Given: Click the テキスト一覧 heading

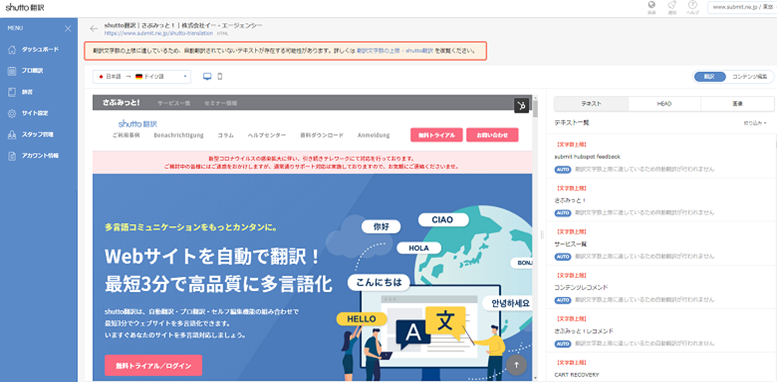Looking at the screenshot, I should pyautogui.click(x=571, y=122).
